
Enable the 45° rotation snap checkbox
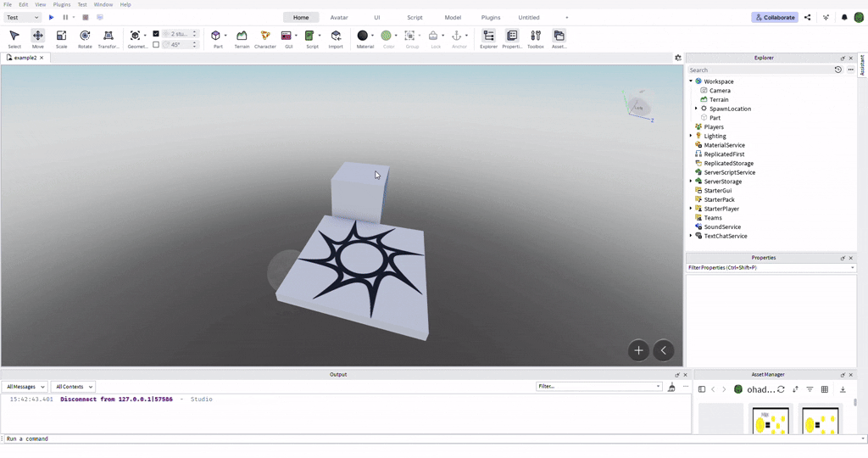point(156,45)
